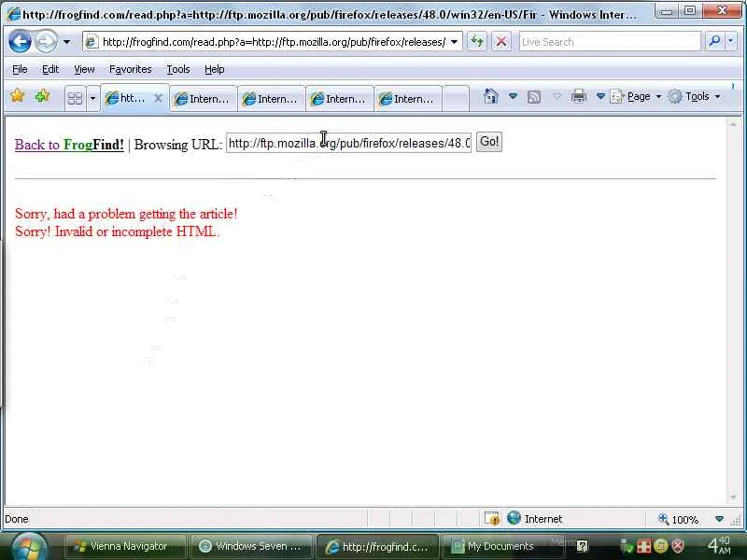Screen dimensions: 747x560
Task: Click the status bar security report icon
Action: tap(492, 519)
